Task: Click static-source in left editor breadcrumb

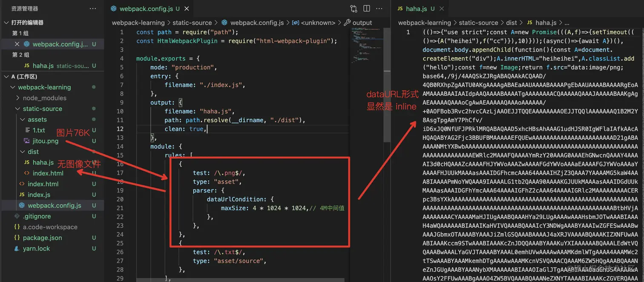Action: (x=192, y=23)
